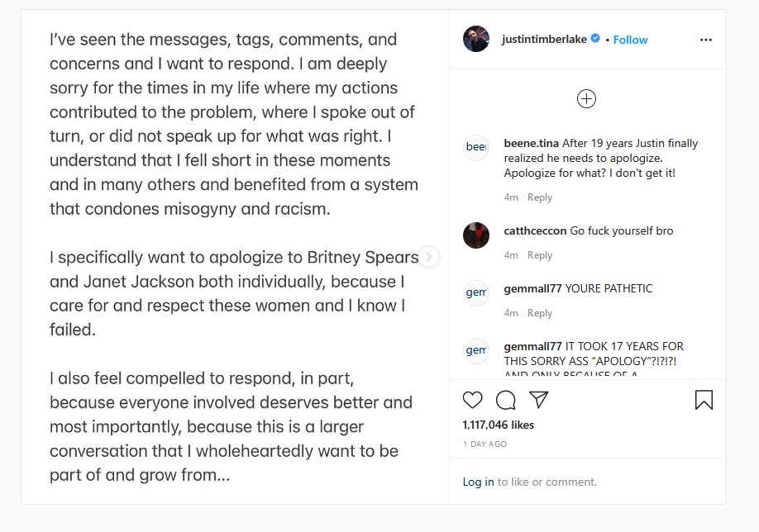Image resolution: width=759 pixels, height=532 pixels.
Task: Reply to catthceccon's comment
Action: click(540, 255)
